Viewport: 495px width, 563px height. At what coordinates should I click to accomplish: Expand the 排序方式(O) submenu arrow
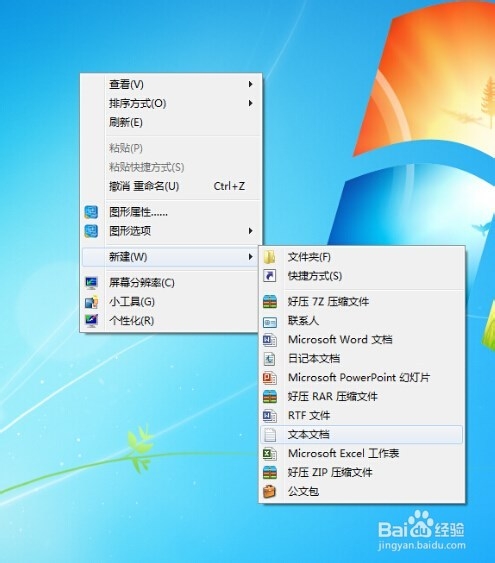[x=251, y=103]
